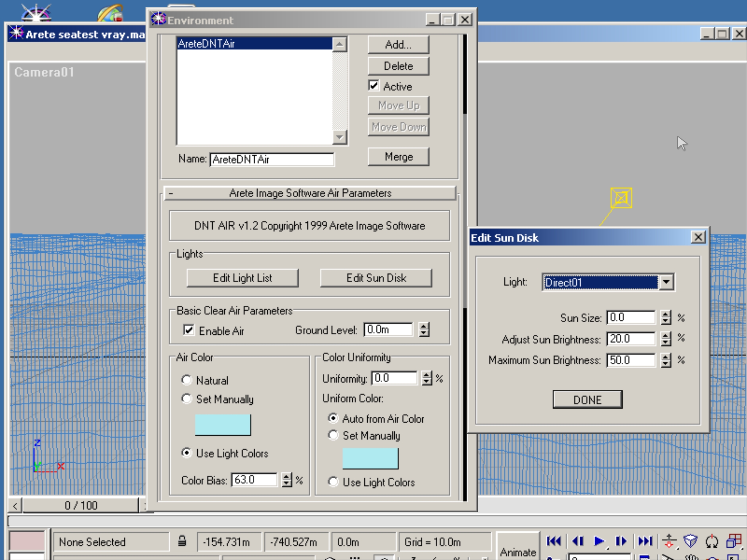Click the arc rotate viewport icon
Screen dimensions: 747x560
point(712,541)
